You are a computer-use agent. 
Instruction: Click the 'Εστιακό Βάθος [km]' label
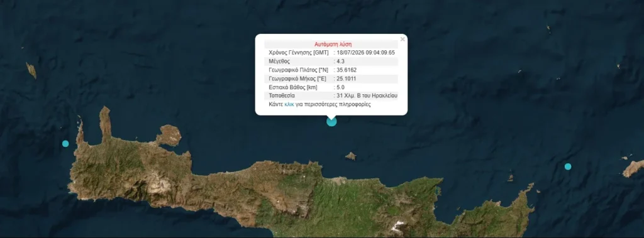pos(293,87)
